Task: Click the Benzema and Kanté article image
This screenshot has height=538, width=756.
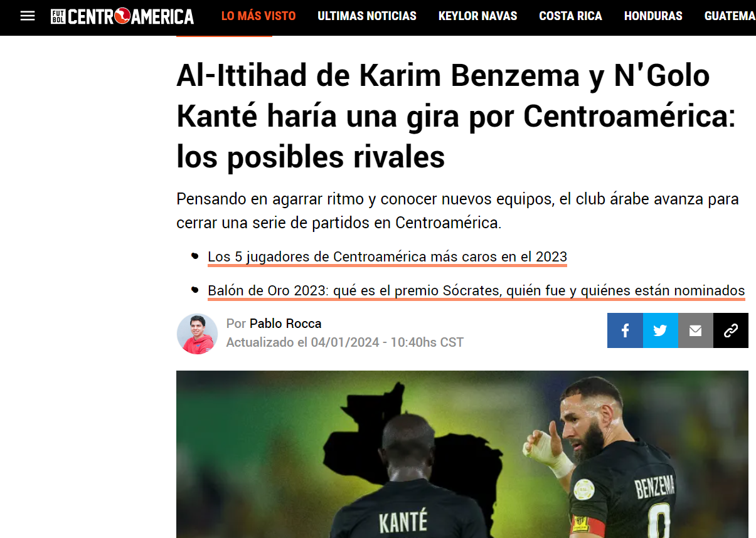Action: tap(462, 454)
